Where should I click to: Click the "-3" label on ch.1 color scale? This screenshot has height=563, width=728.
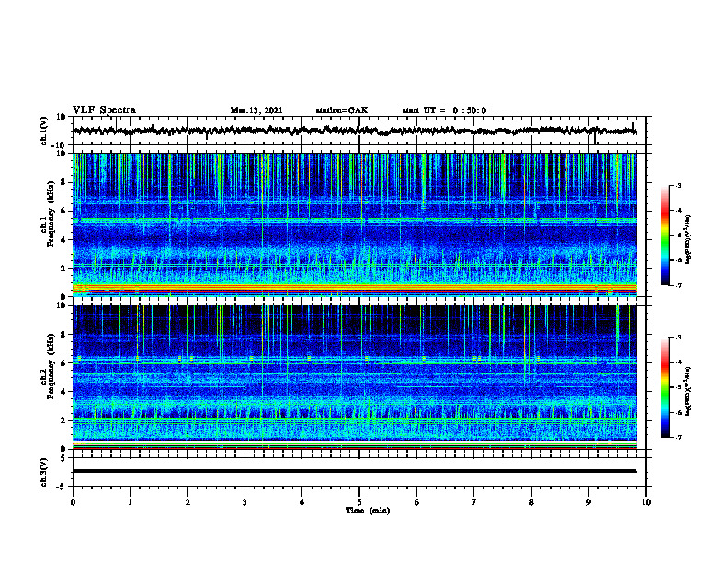click(678, 185)
